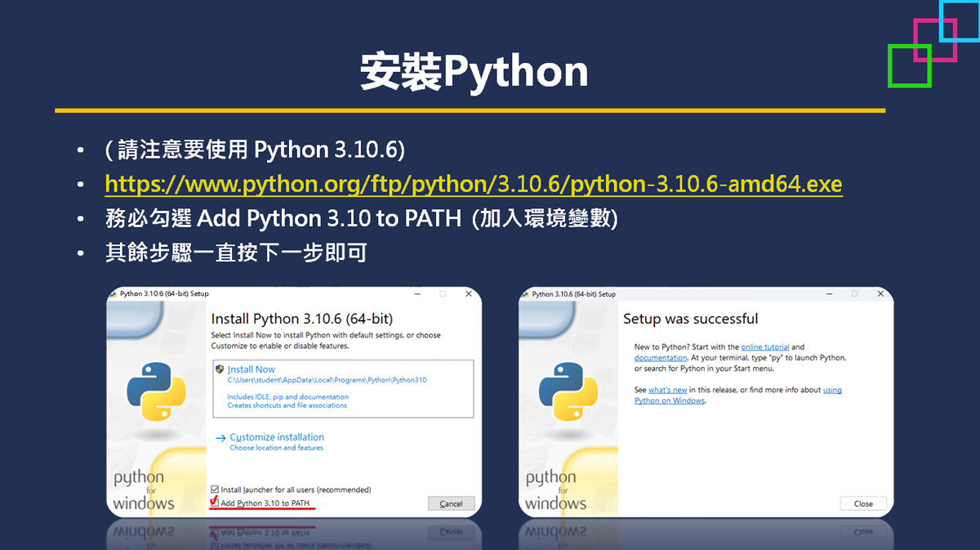
Task: Click the 'Setup was successful' heading
Action: tap(690, 319)
